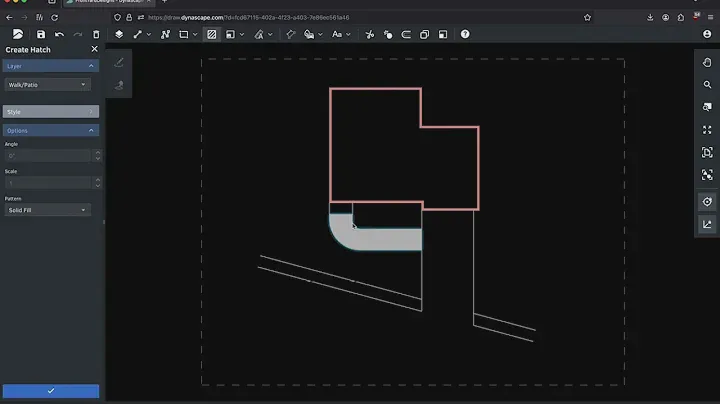Click the magnifier Zoom tool
This screenshot has height=404, width=720.
coord(707,85)
